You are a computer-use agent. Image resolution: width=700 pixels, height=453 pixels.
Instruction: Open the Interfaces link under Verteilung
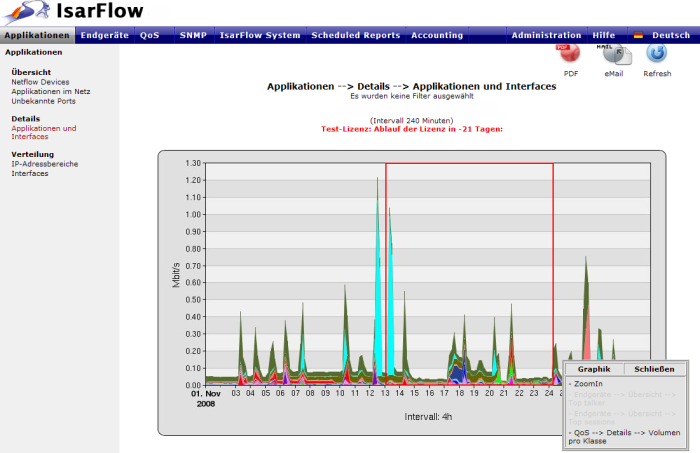[x=30, y=173]
